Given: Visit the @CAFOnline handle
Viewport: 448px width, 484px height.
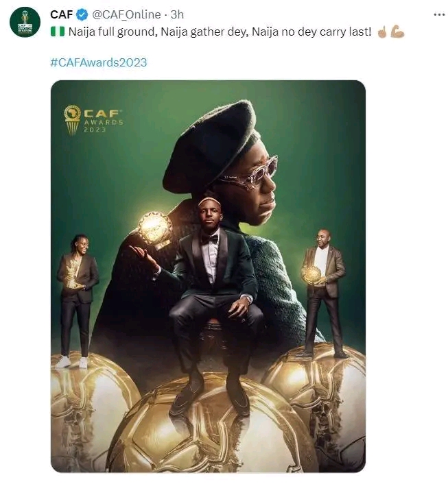Looking at the screenshot, I should click(123, 14).
